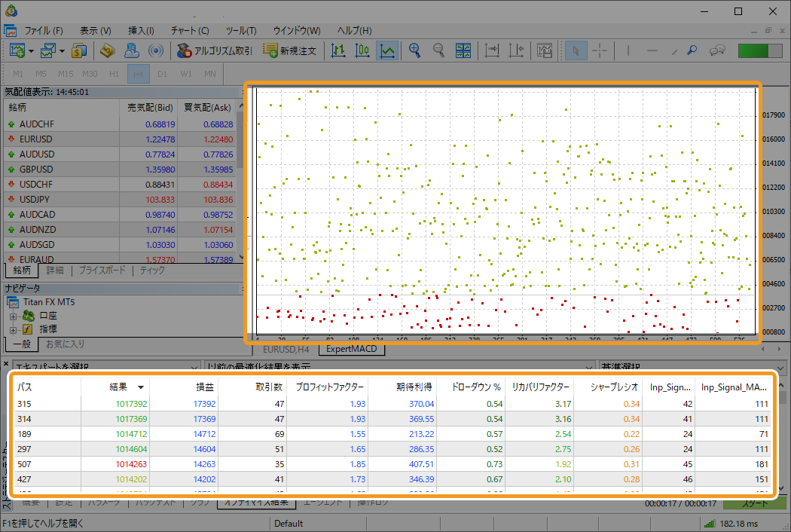The height and width of the screenshot is (532, 791).
Task: Switch to the お気に入り navigator tab
Action: [x=66, y=344]
